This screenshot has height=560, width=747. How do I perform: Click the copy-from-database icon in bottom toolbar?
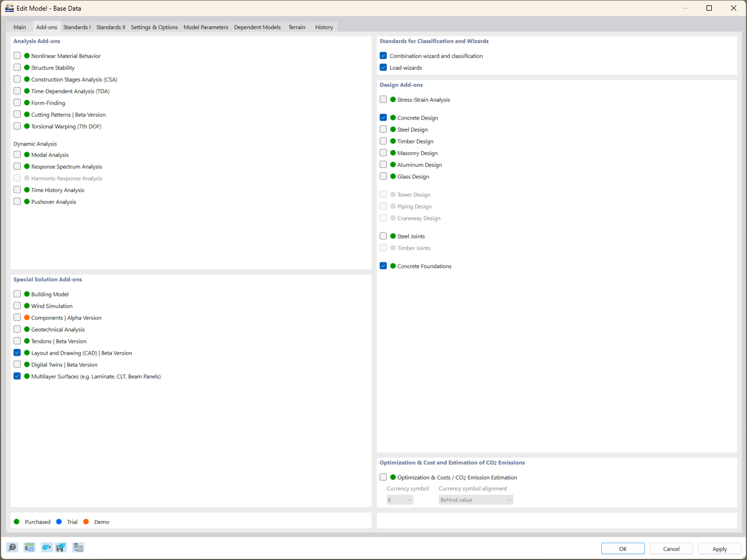[x=78, y=547]
